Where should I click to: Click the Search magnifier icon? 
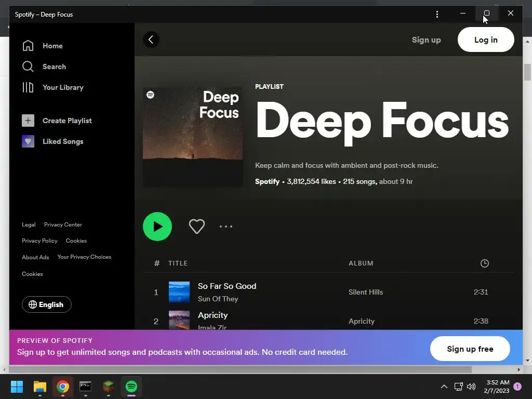click(28, 66)
